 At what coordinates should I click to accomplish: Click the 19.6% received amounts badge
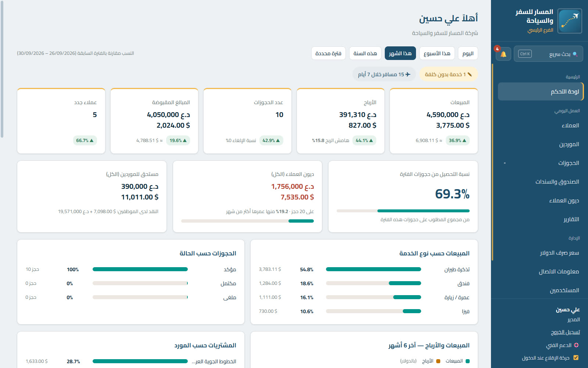178,140
